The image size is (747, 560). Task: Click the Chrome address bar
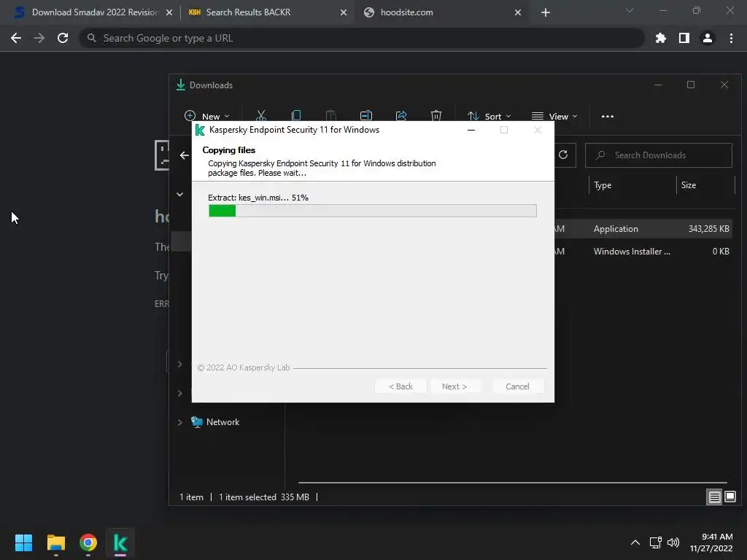(x=362, y=38)
